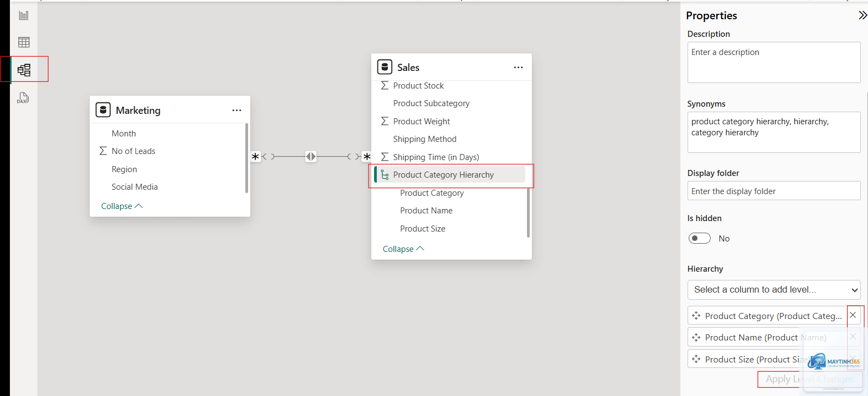Click the sigma icon beside Product Weight

(384, 121)
